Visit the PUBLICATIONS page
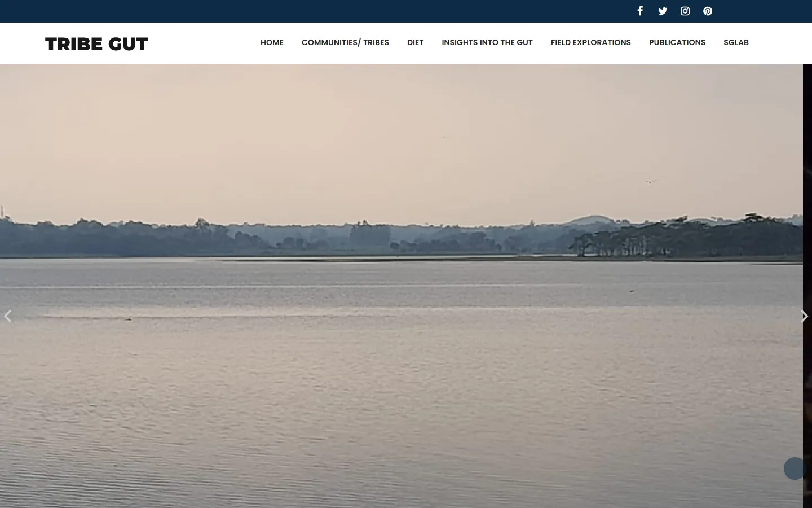This screenshot has width=812, height=508. click(677, 42)
